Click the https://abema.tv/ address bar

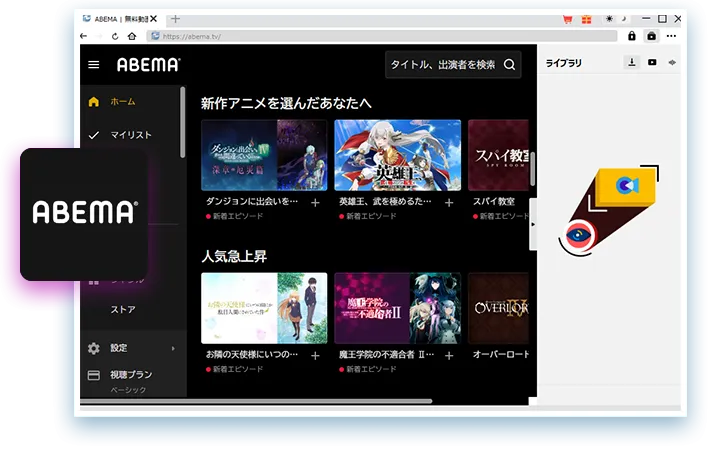point(382,36)
